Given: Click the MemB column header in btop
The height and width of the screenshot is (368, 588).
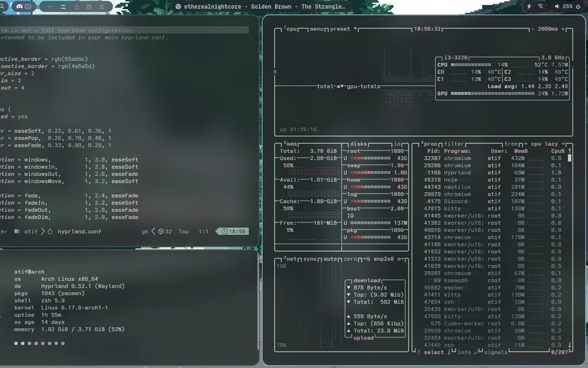Looking at the screenshot, I should 521,151.
